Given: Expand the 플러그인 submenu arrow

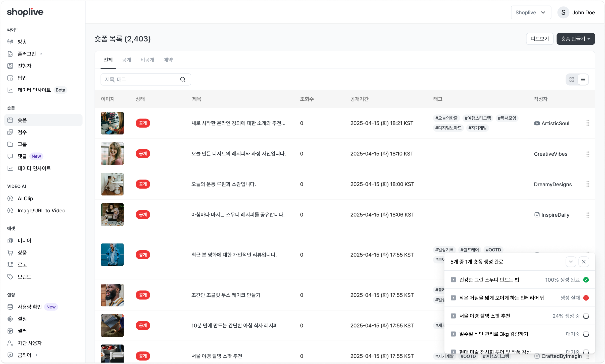Looking at the screenshot, I should [x=41, y=54].
